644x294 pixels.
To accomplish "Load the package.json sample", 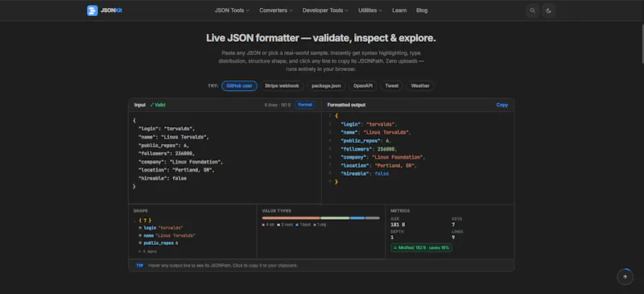I will 326,86.
